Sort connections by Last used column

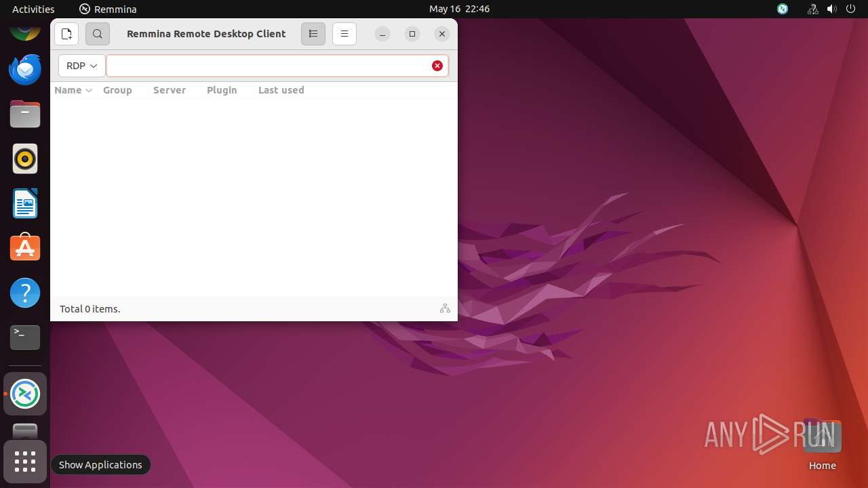[x=281, y=90]
